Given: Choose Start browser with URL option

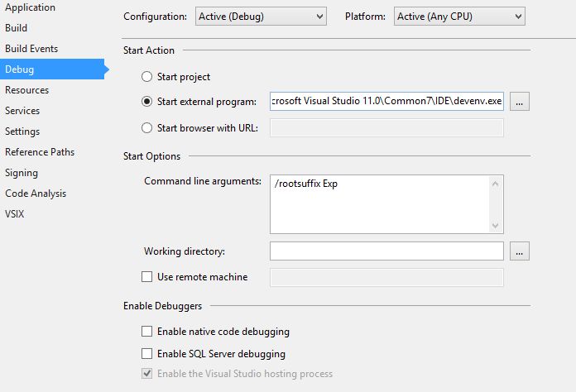Looking at the screenshot, I should [x=147, y=127].
